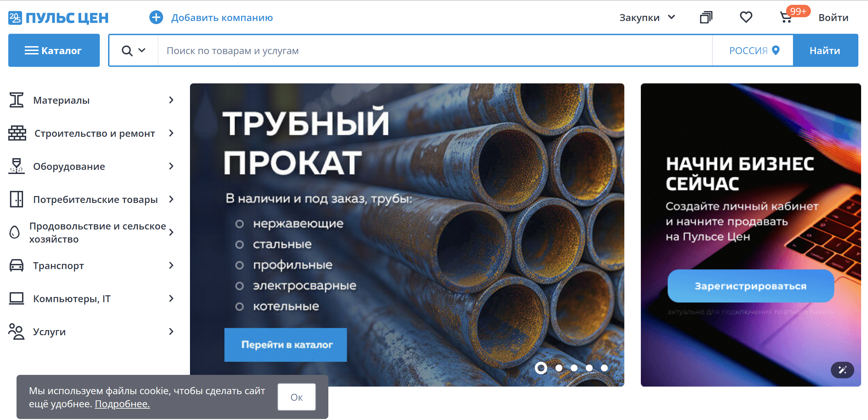
Task: Open the shopping cart icon
Action: click(786, 18)
